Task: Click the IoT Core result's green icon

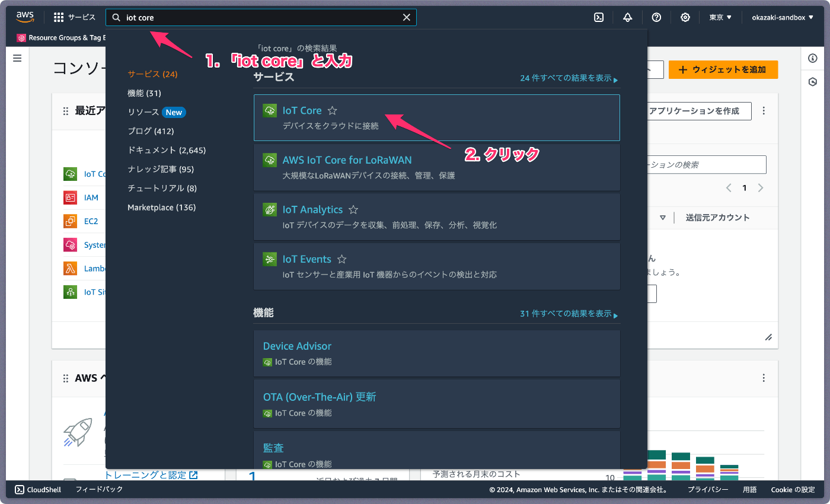Action: pos(270,110)
